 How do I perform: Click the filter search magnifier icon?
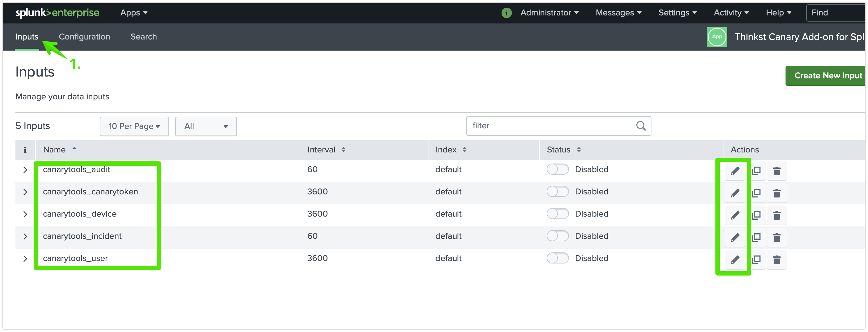(x=641, y=126)
